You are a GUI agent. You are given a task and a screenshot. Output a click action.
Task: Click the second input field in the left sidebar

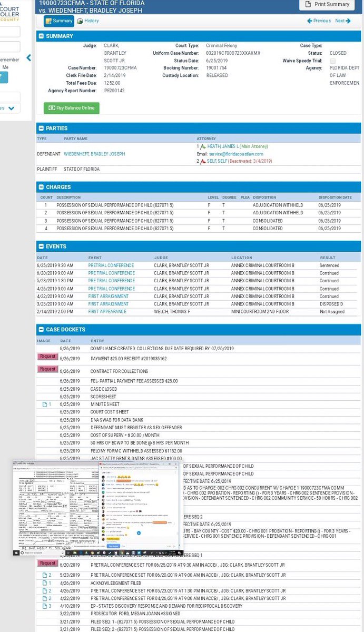(x=10, y=46)
